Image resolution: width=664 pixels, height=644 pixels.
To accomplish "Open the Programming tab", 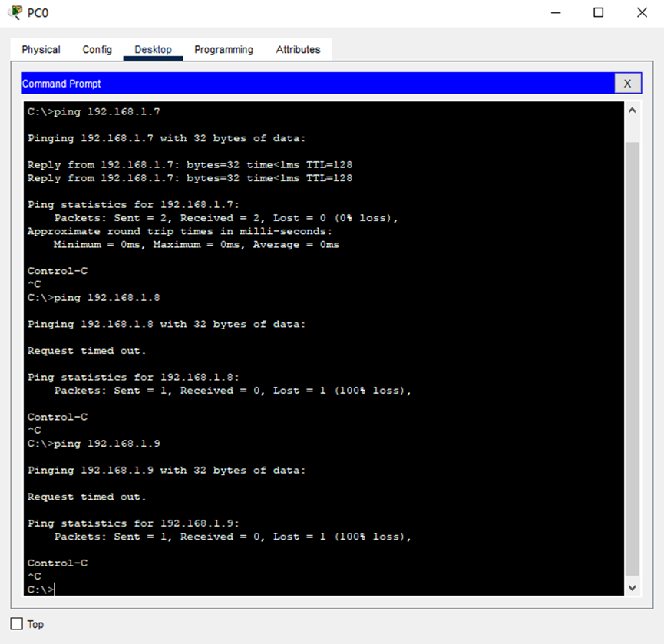I will [x=223, y=50].
